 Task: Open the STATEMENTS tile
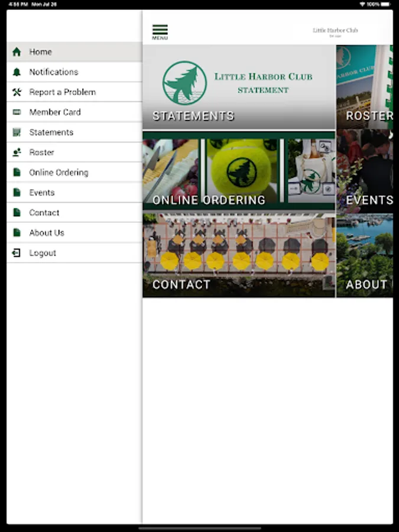tap(239, 87)
